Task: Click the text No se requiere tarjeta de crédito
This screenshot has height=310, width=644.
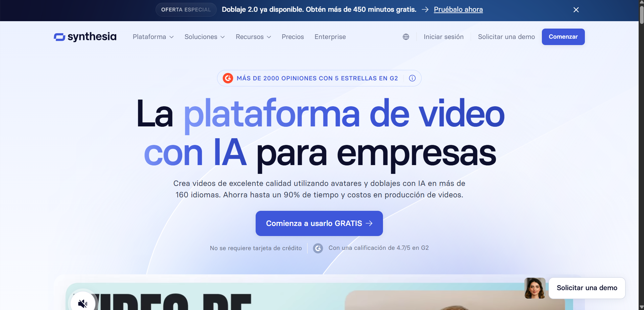Action: 256,248
